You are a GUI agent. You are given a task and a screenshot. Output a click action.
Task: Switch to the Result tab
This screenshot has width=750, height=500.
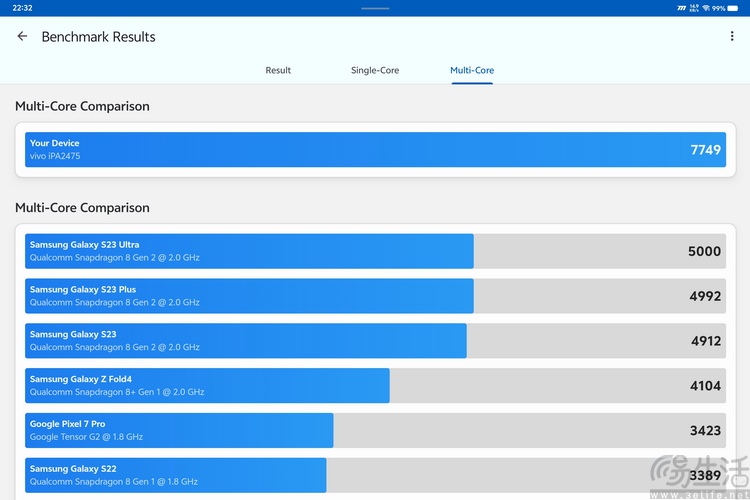(x=278, y=70)
